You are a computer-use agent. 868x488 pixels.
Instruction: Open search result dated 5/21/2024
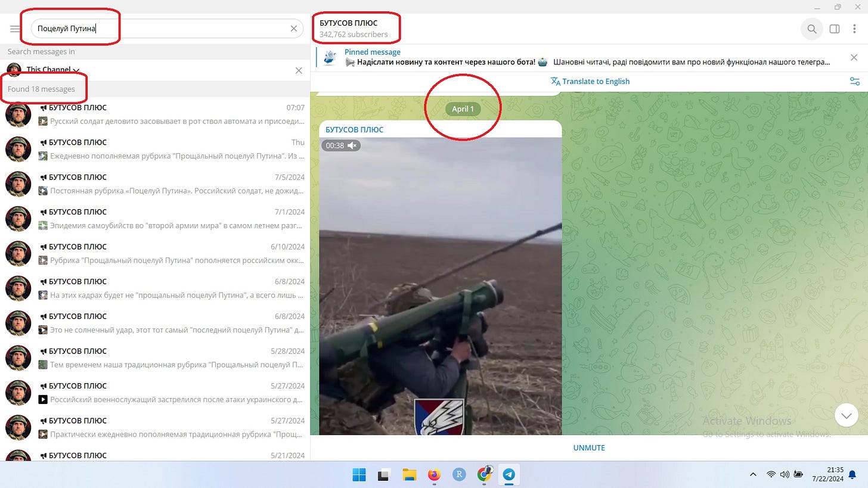[x=155, y=453]
